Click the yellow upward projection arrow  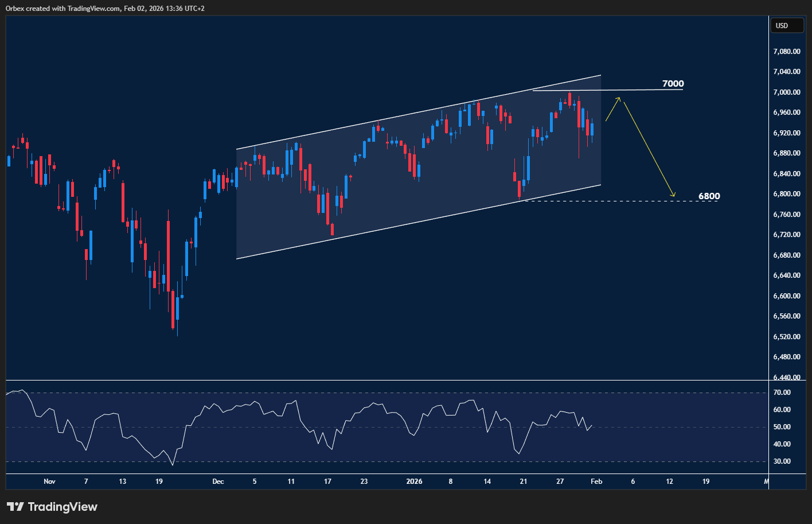pos(612,109)
